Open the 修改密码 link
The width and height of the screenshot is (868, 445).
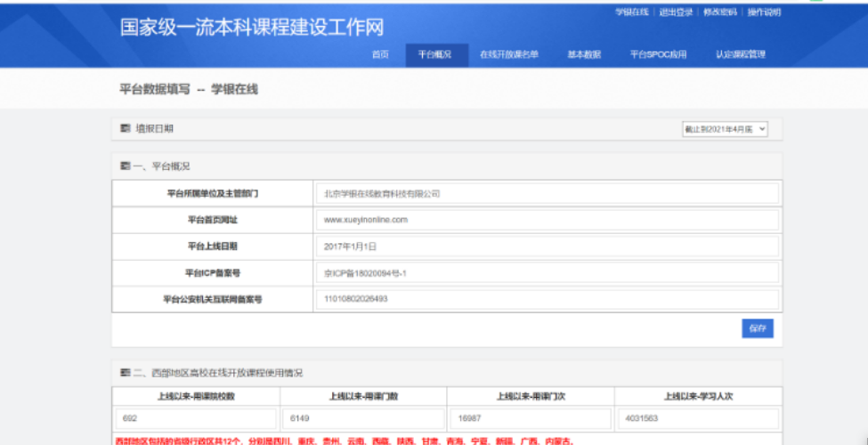720,12
